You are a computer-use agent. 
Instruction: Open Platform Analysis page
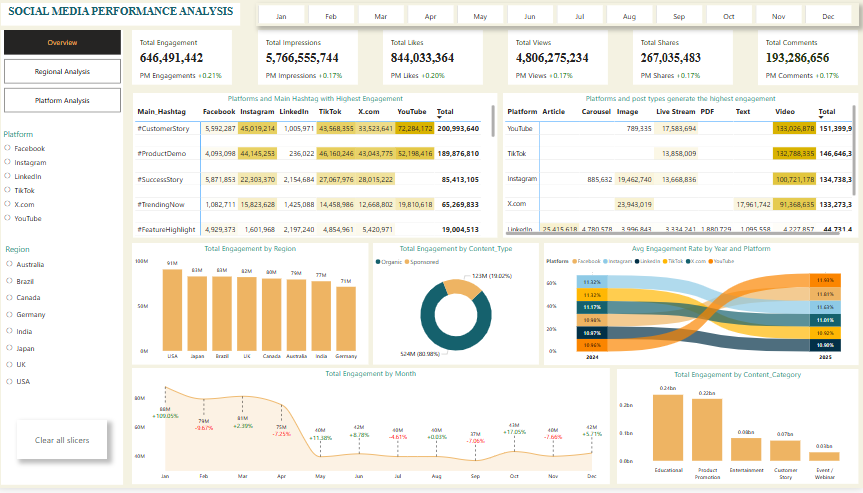[x=62, y=101]
